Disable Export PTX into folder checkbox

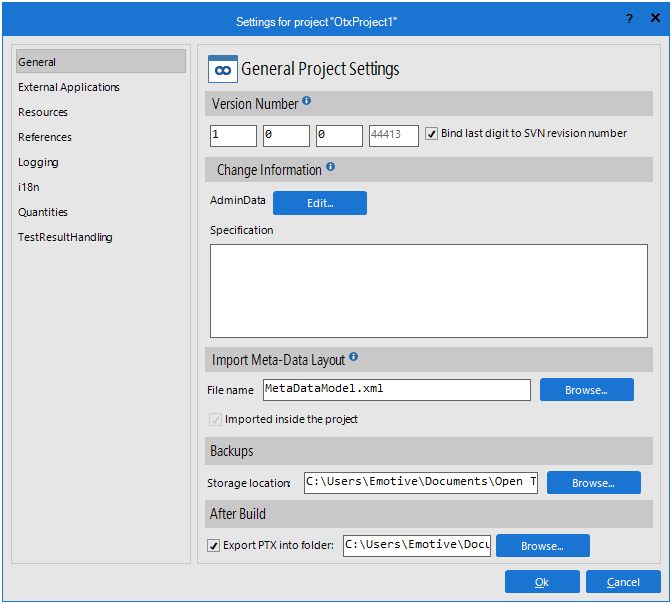click(x=213, y=545)
